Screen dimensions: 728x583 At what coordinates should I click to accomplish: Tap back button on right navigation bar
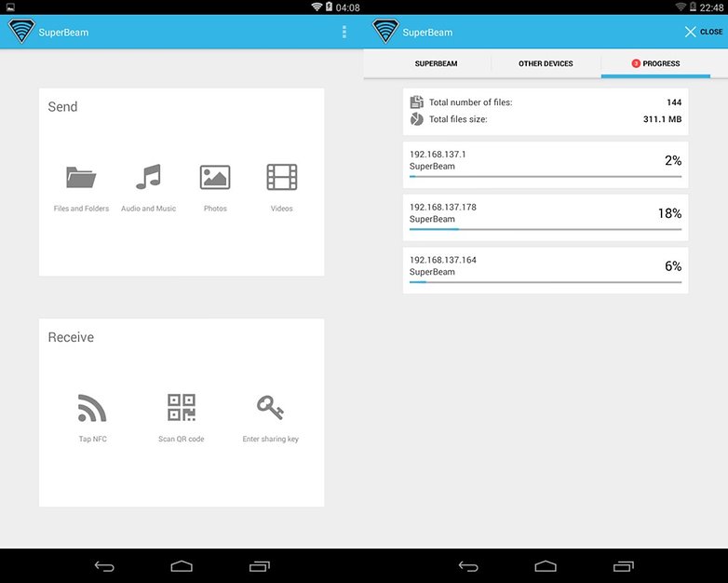(x=468, y=566)
